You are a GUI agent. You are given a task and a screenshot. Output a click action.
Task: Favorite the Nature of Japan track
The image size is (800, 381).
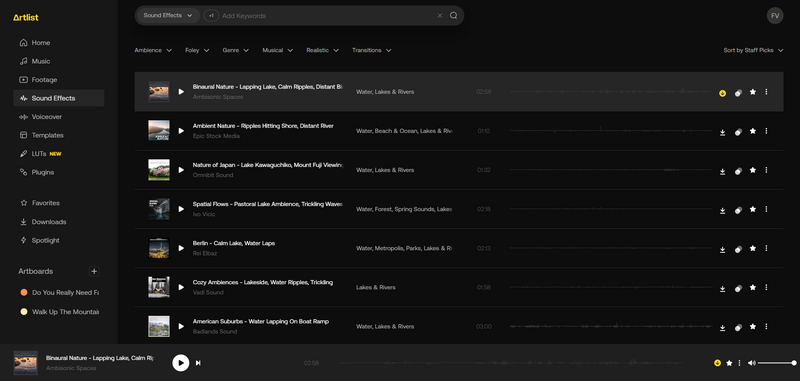click(x=753, y=170)
